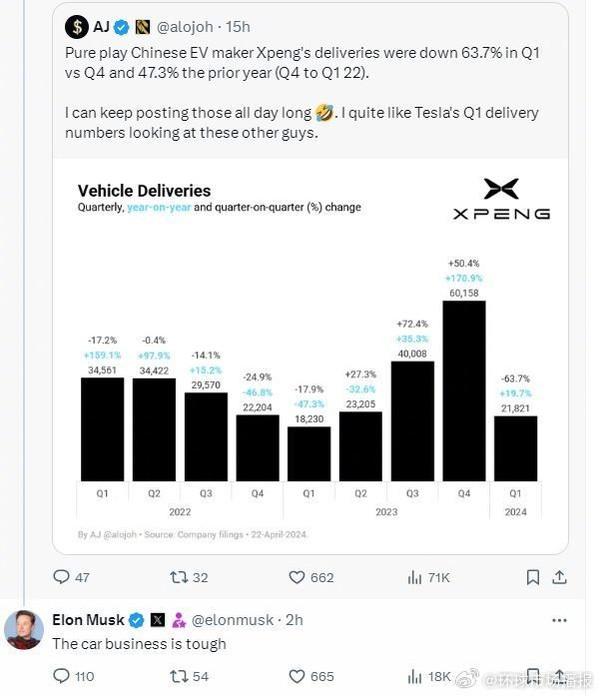Click the X affiliation badge beside Elon Musk
Image resolution: width=600 pixels, height=696 pixels.
pyautogui.click(x=156, y=620)
